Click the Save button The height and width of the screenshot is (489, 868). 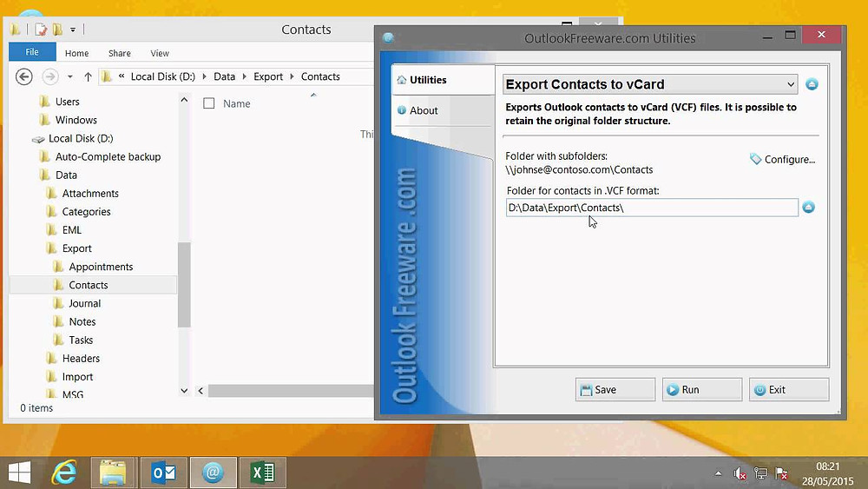pyautogui.click(x=615, y=389)
